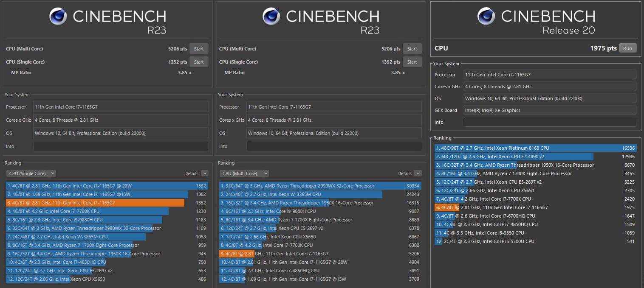The height and width of the screenshot is (288, 644).
Task: Select i9-9880H row with score 1183
Action: [107, 220]
